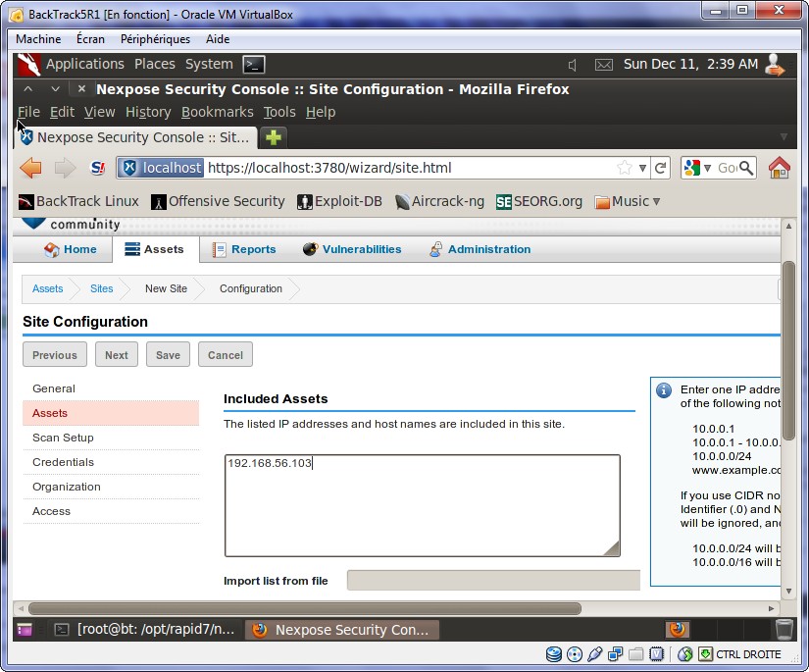Image resolution: width=809 pixels, height=672 pixels.
Task: Switch to the Reports tab
Action: coord(244,249)
